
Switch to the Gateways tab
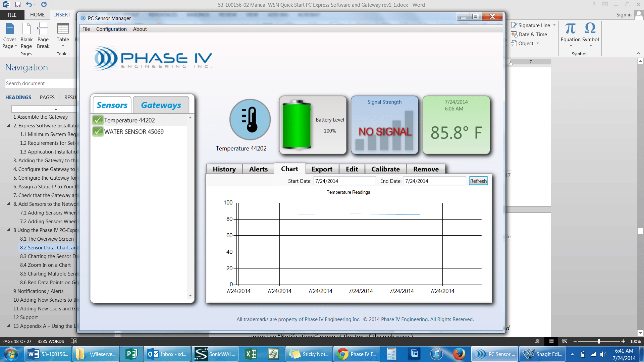[x=161, y=105]
